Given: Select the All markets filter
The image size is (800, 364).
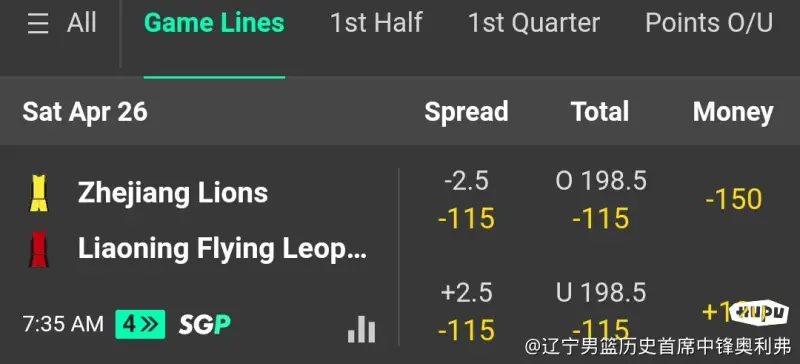Looking at the screenshot, I should pyautogui.click(x=82, y=23).
